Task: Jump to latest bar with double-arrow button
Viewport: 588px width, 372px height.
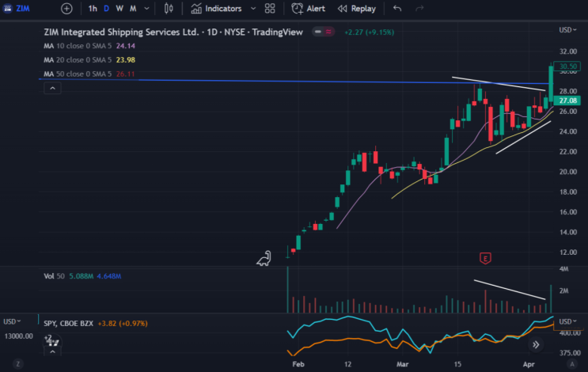Action: pos(536,344)
